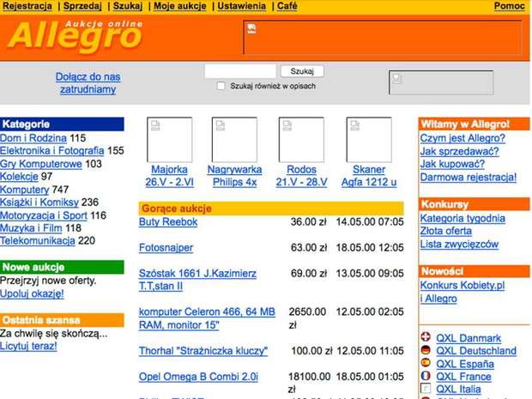Open Moje aukcje in top menu

[x=180, y=6]
